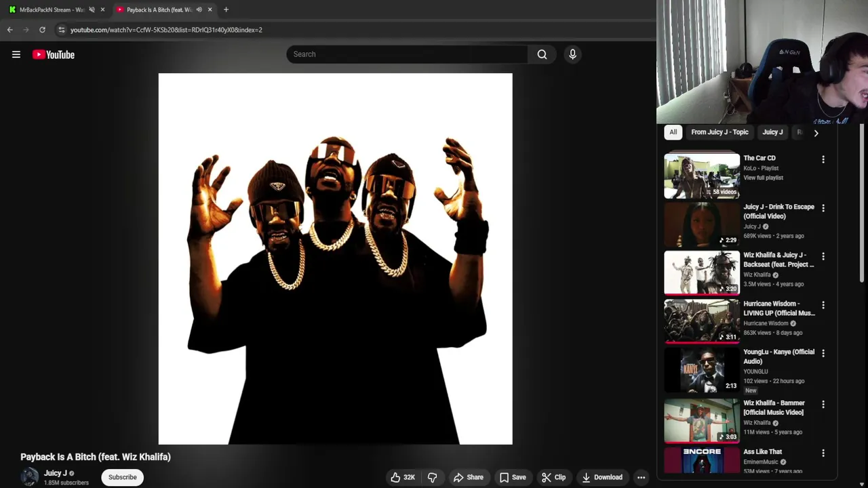Open options for Hurricane Wisdom LIVING UP
The height and width of the screenshot is (488, 868).
[x=823, y=305]
